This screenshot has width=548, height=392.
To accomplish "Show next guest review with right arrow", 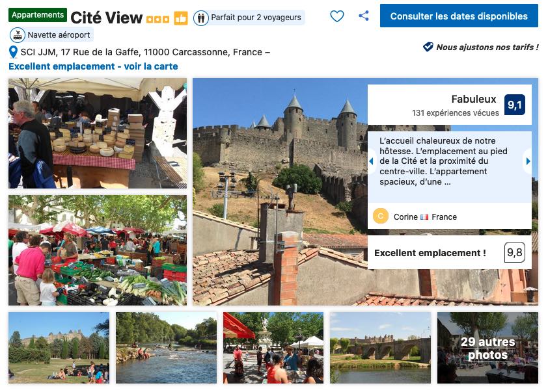I will click(x=528, y=161).
